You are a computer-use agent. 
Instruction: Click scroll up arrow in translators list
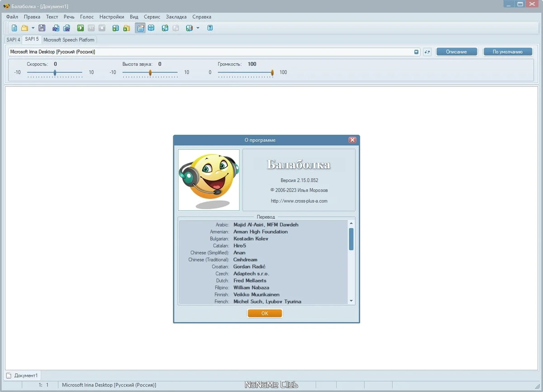(x=351, y=223)
